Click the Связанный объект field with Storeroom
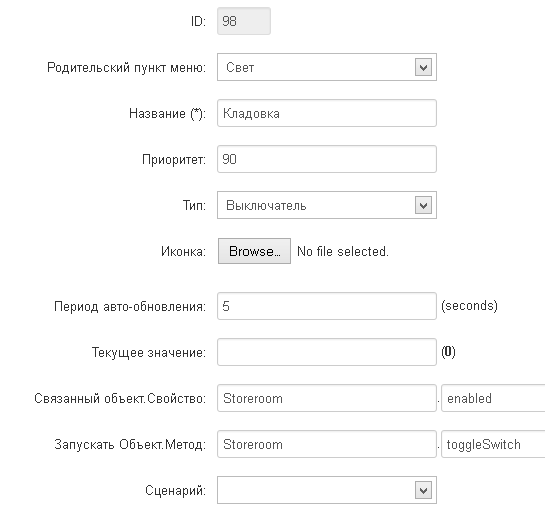Image resolution: width=545 pixels, height=511 pixels. (327, 398)
